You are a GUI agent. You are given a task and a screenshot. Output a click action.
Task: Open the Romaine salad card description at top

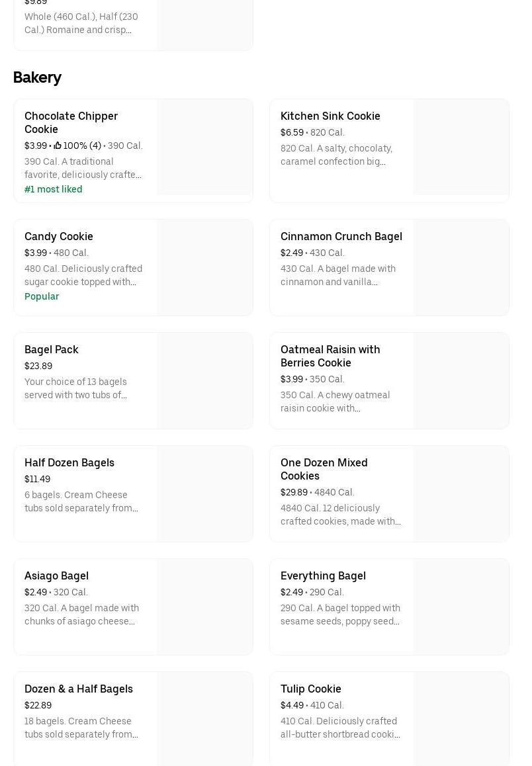tap(81, 23)
